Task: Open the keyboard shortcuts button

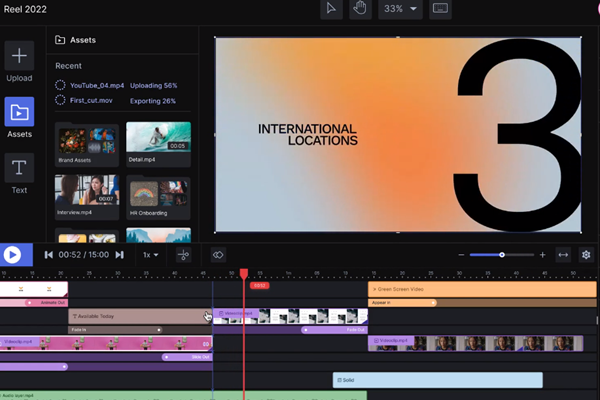Action: (x=440, y=9)
